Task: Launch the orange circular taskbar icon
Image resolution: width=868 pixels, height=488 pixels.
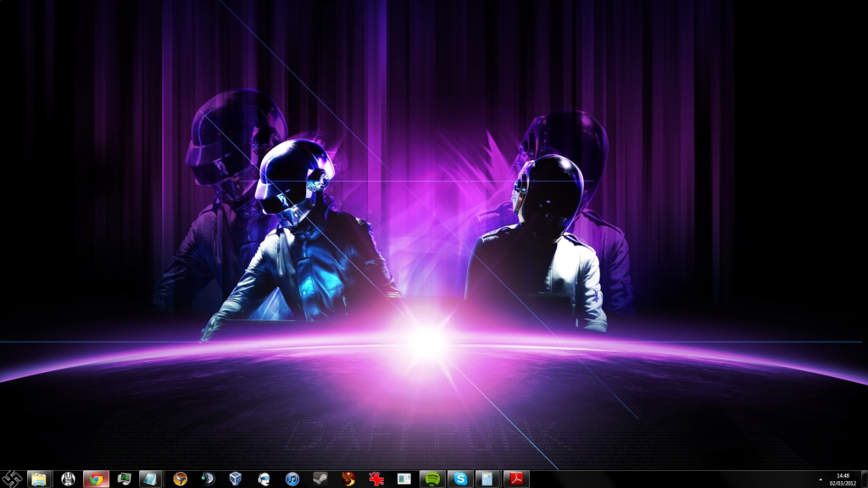Action: 180,480
